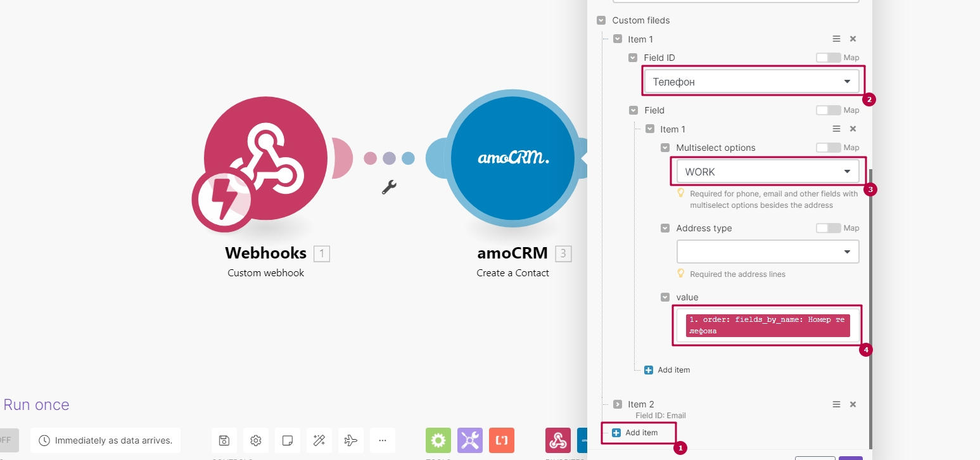980x460 pixels.
Task: Click the Webhooks favorite icon in bottom bar
Action: (558, 440)
